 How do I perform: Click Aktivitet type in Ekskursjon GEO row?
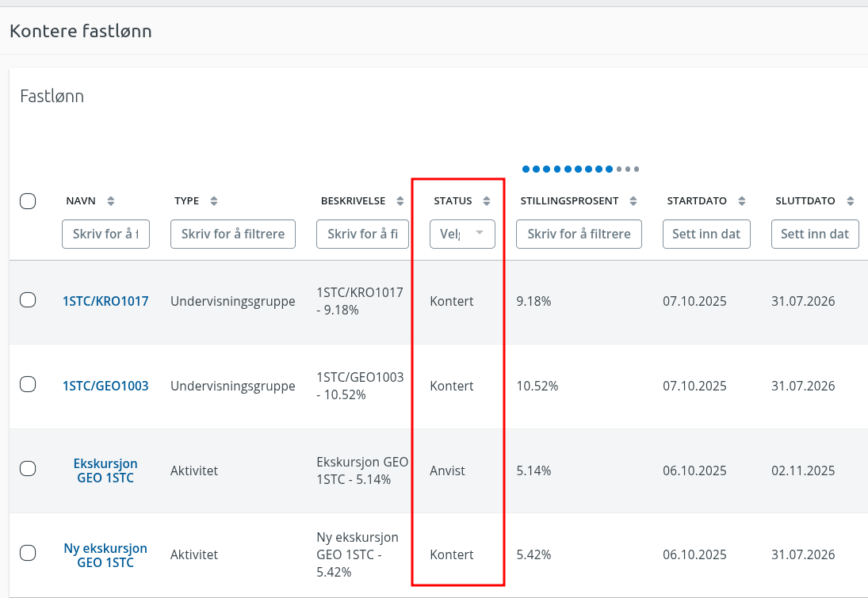coord(194,470)
